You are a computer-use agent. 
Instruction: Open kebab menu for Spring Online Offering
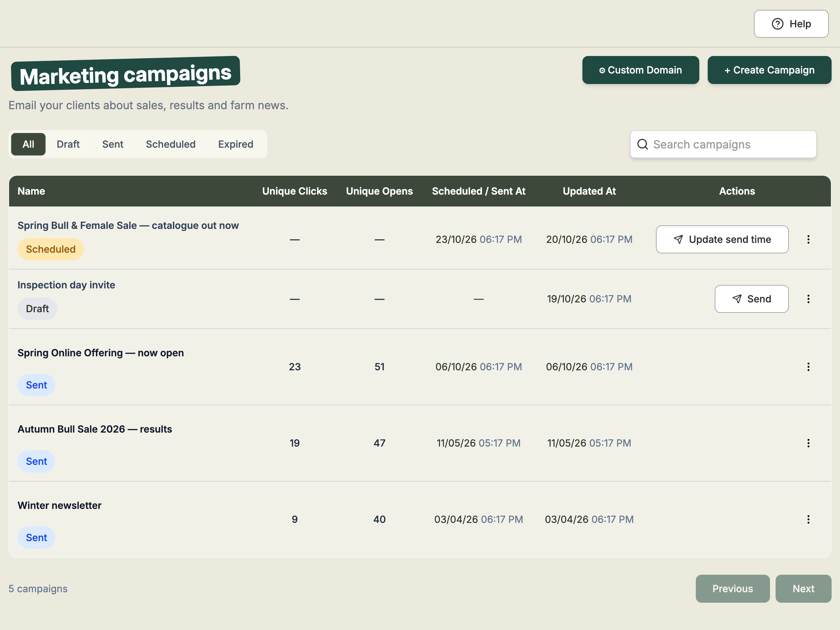point(808,367)
